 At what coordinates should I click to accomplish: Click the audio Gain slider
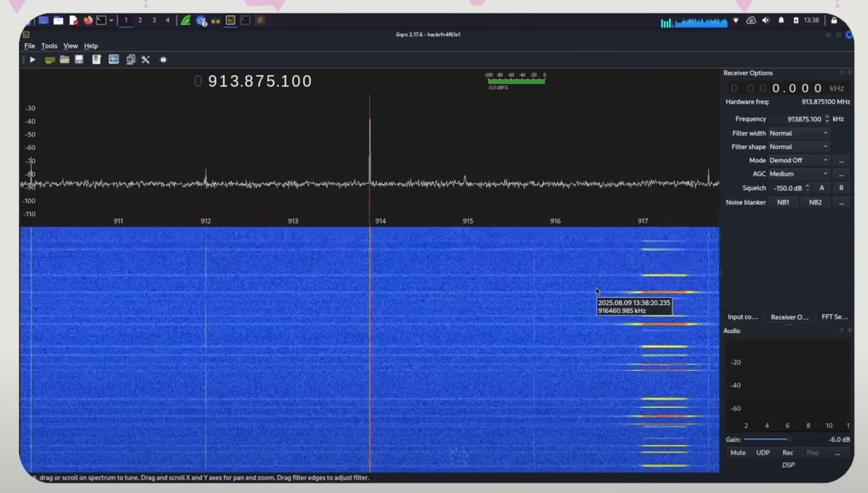(768, 439)
